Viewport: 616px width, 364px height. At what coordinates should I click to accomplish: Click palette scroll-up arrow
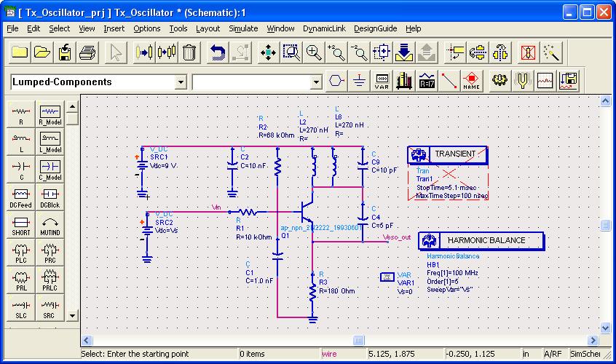coord(72,106)
